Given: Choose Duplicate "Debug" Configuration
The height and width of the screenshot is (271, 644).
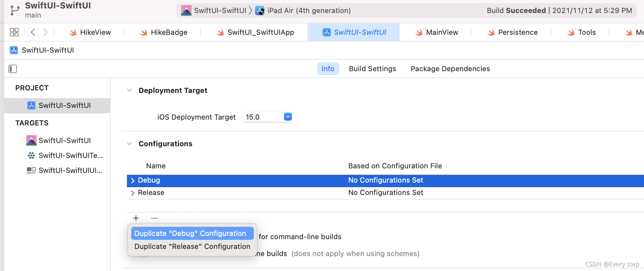Looking at the screenshot, I should pos(192,233).
